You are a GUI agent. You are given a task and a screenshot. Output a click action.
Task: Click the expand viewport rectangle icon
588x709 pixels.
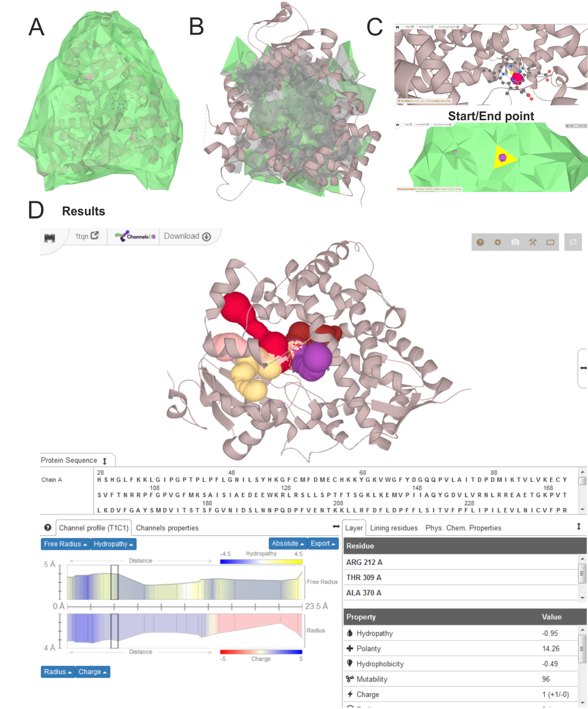pyautogui.click(x=550, y=242)
